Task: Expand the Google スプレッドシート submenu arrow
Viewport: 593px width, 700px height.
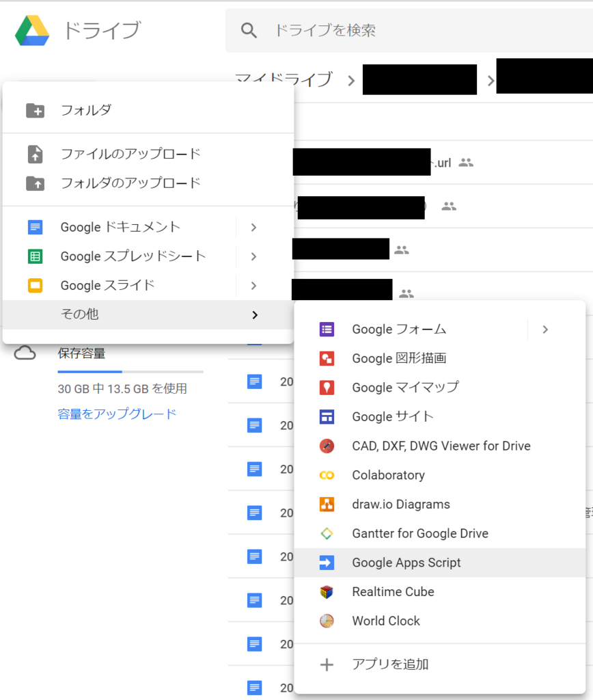Action: [253, 256]
